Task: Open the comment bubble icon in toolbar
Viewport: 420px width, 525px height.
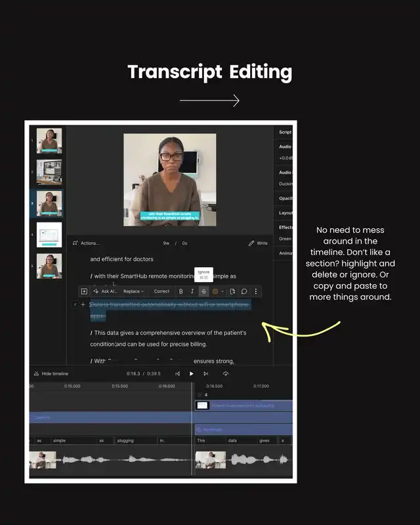Action: pyautogui.click(x=244, y=291)
